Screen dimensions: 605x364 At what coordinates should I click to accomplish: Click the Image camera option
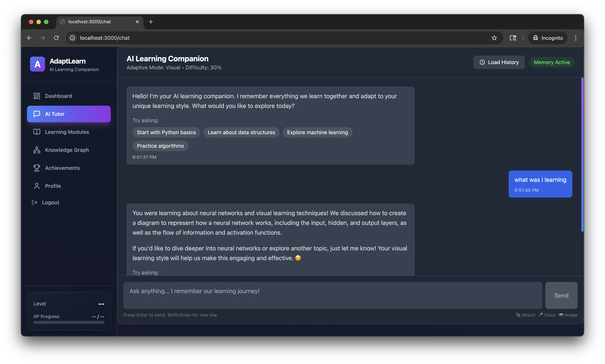pyautogui.click(x=568, y=315)
